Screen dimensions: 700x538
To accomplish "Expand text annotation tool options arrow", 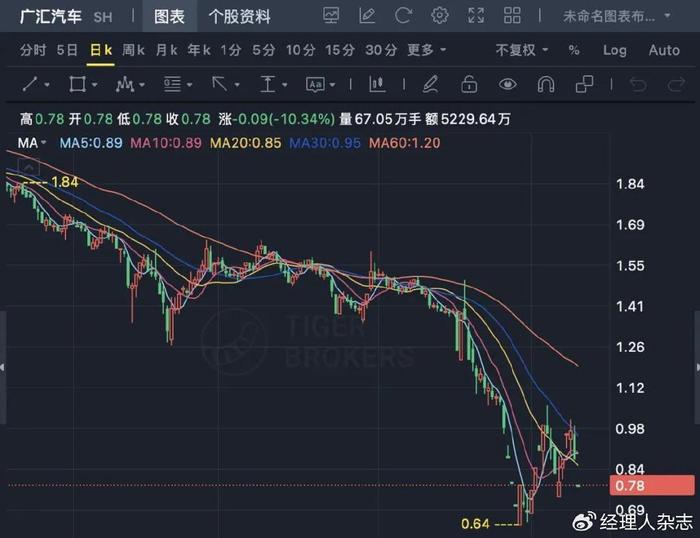I will click(x=332, y=84).
